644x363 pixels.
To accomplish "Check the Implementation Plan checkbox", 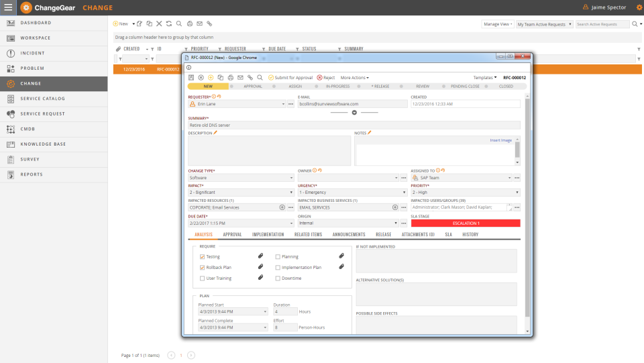I will pyautogui.click(x=278, y=267).
